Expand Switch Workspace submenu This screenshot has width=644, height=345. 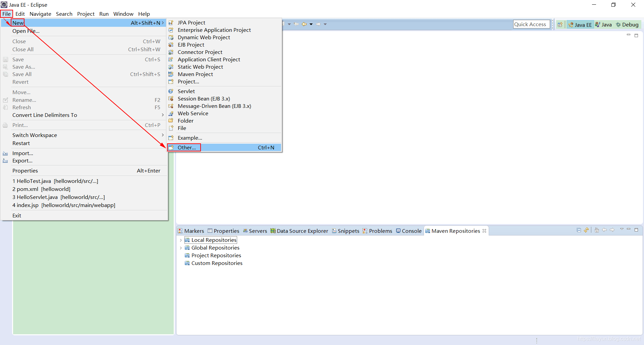[x=84, y=135]
